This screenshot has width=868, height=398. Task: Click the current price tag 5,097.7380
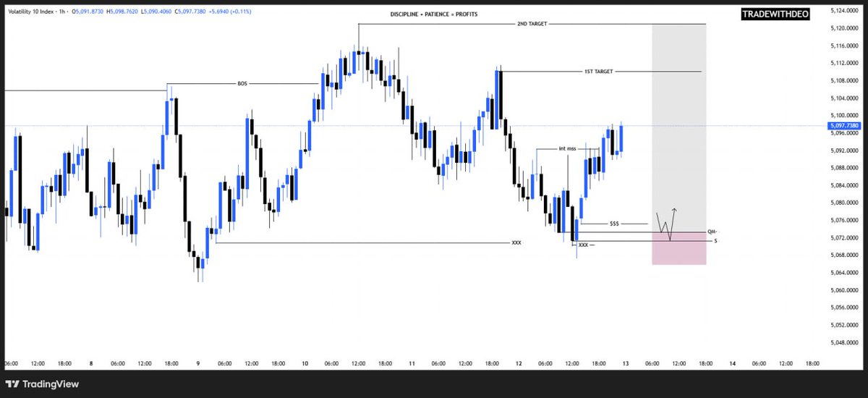pyautogui.click(x=845, y=125)
